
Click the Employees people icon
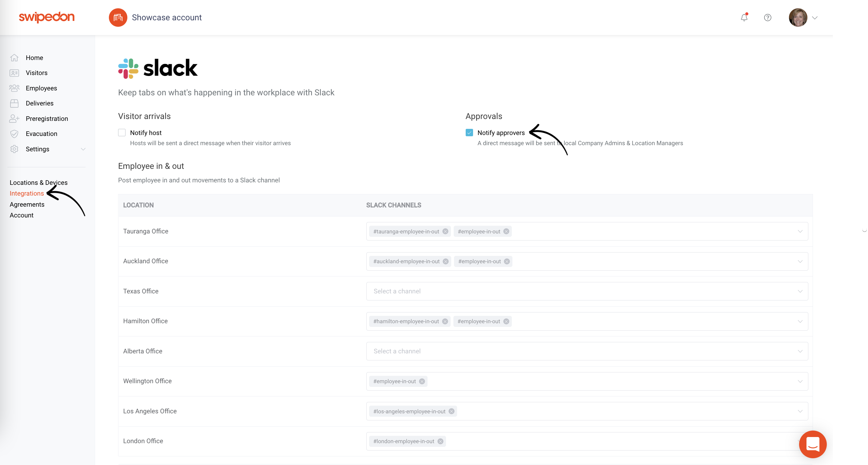pyautogui.click(x=14, y=88)
